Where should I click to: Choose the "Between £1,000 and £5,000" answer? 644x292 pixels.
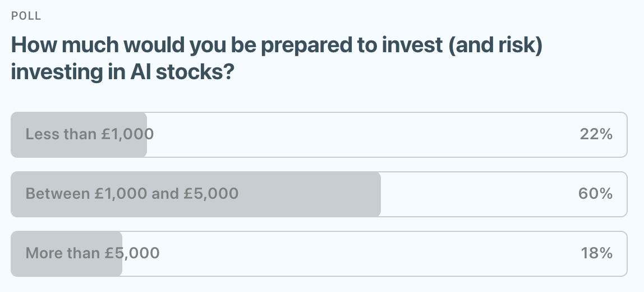point(319,194)
